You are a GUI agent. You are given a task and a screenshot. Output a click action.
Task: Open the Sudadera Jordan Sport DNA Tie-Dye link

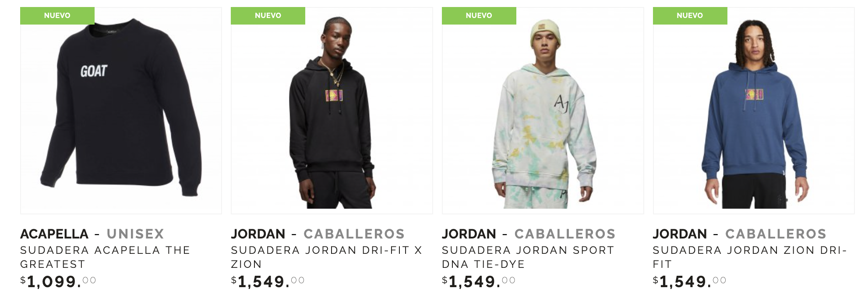[528, 257]
